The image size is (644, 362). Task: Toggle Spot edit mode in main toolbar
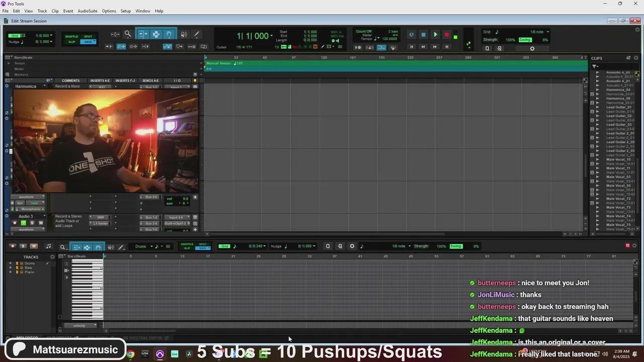tap(88, 36)
